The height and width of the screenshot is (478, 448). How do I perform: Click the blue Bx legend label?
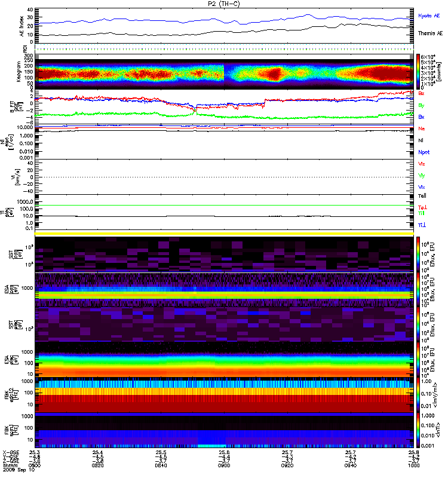(421, 117)
